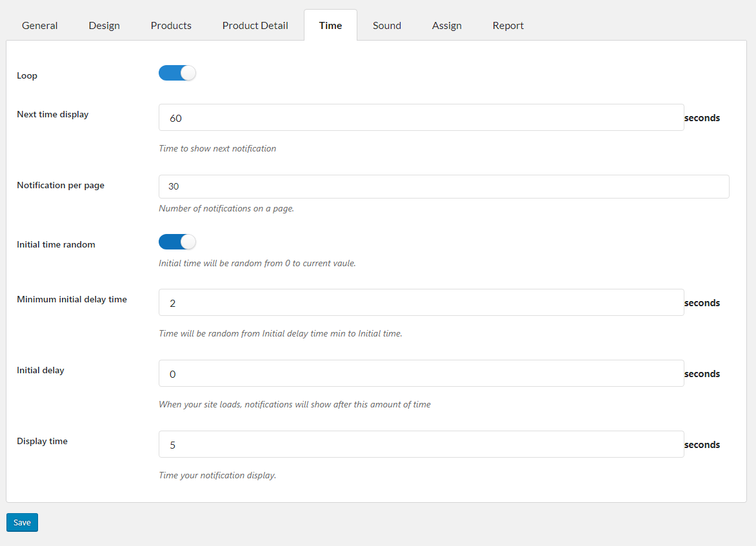Switch to the Design tab
Screen dimensions: 756x546
tap(104, 26)
